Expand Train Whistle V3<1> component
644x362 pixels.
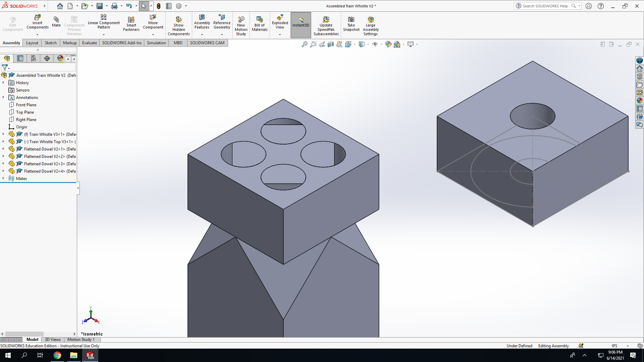pyautogui.click(x=3, y=134)
